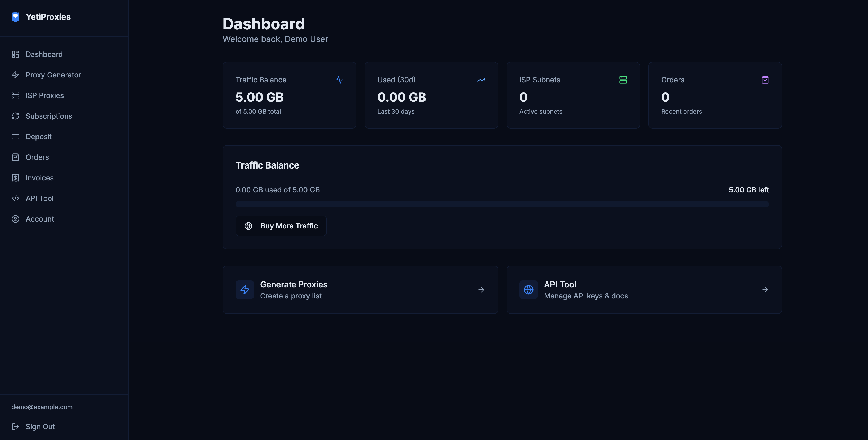
Task: Click the YetiProxies brand name
Action: 48,17
